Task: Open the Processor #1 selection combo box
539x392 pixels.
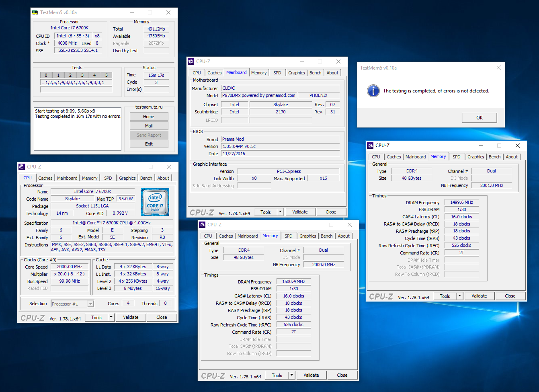Action: [72, 304]
